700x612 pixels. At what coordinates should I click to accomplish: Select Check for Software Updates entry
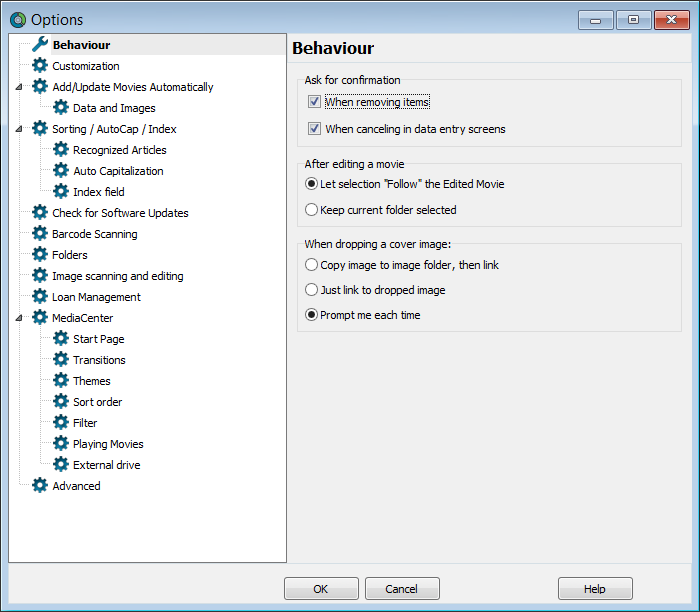point(120,213)
